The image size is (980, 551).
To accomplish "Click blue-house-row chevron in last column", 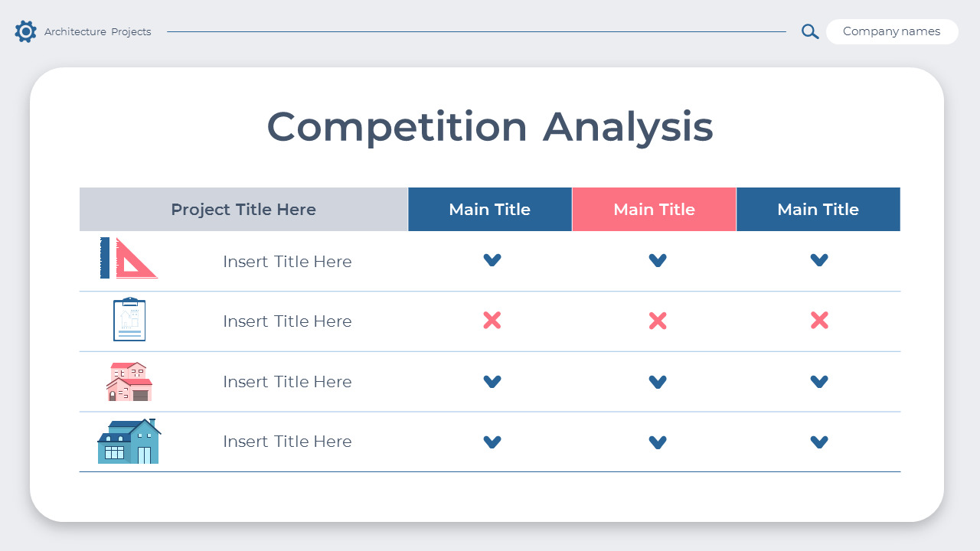I will coord(819,442).
